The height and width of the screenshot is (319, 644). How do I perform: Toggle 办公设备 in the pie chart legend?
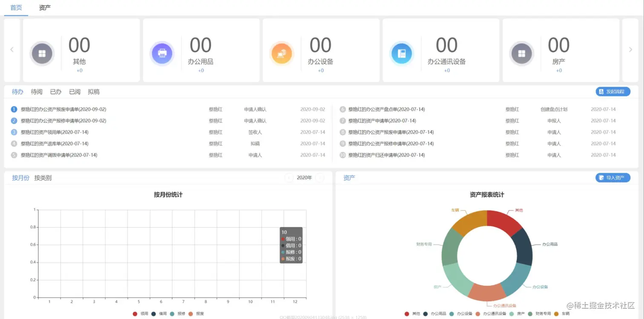pyautogui.click(x=460, y=314)
